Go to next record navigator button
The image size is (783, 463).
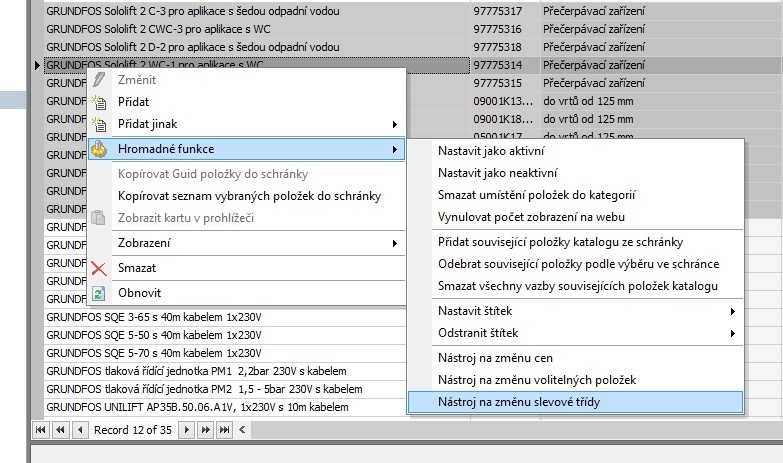[186, 430]
